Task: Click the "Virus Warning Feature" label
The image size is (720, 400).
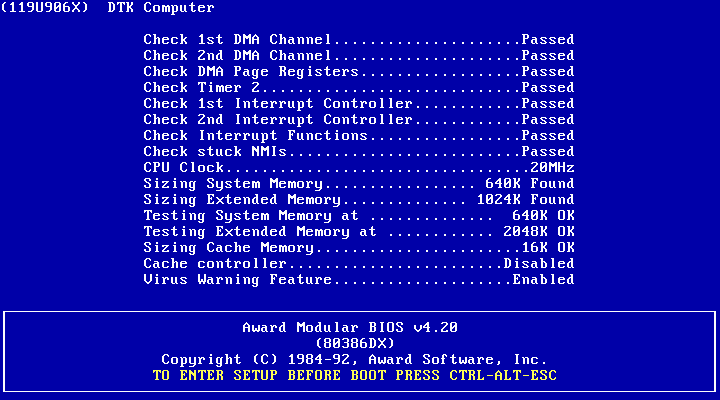Action: click(x=237, y=280)
